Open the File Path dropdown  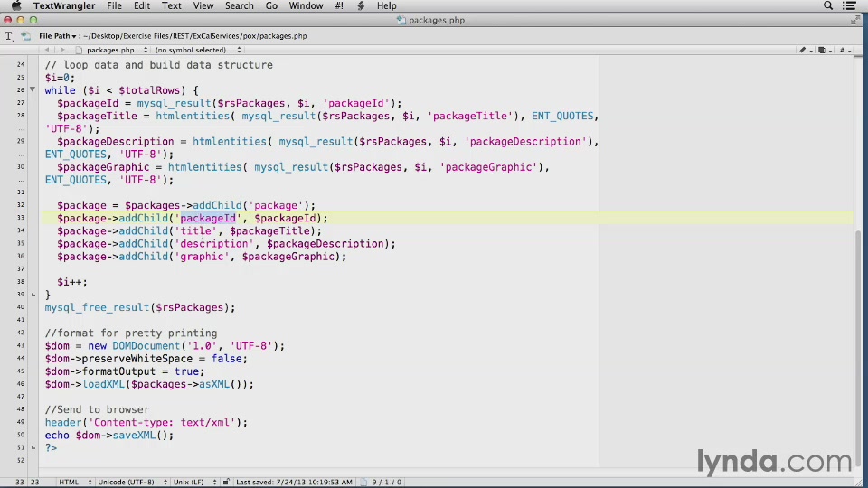coord(58,36)
